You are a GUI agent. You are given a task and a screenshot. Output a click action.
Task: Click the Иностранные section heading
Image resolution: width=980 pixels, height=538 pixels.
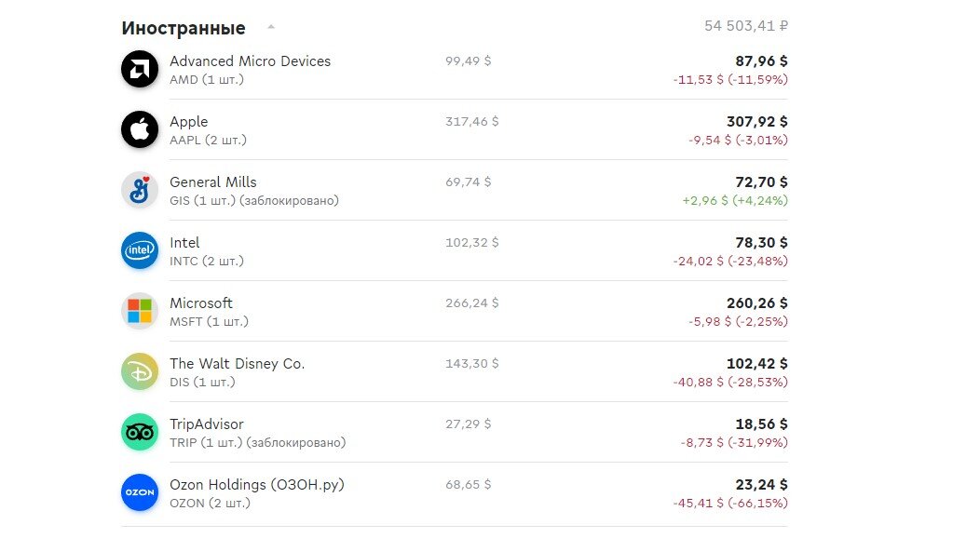[184, 28]
